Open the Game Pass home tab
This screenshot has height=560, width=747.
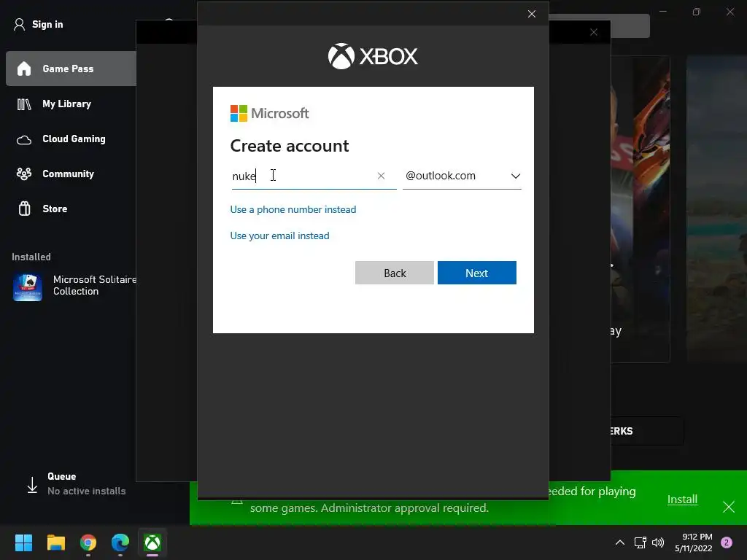point(71,69)
